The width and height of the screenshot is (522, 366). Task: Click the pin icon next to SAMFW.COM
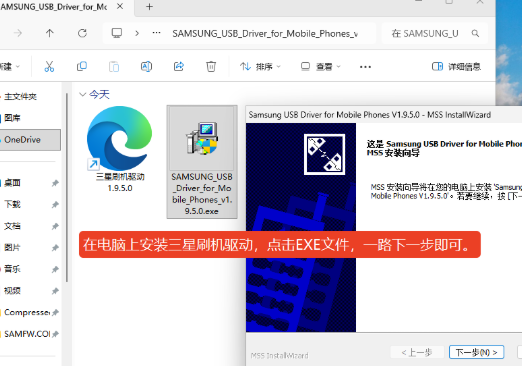click(x=55, y=334)
